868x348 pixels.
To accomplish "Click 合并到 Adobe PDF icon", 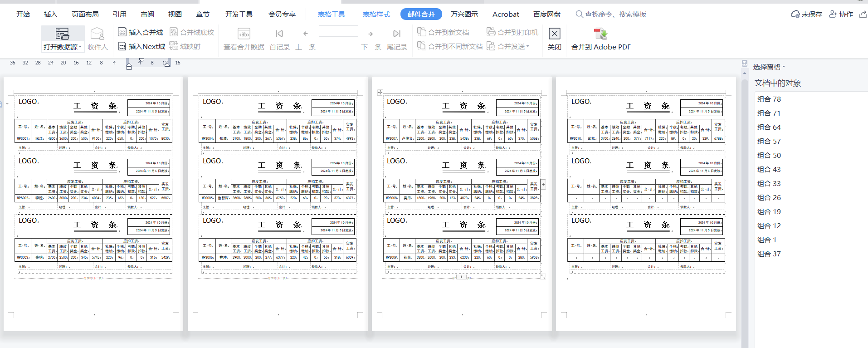I will tap(600, 34).
